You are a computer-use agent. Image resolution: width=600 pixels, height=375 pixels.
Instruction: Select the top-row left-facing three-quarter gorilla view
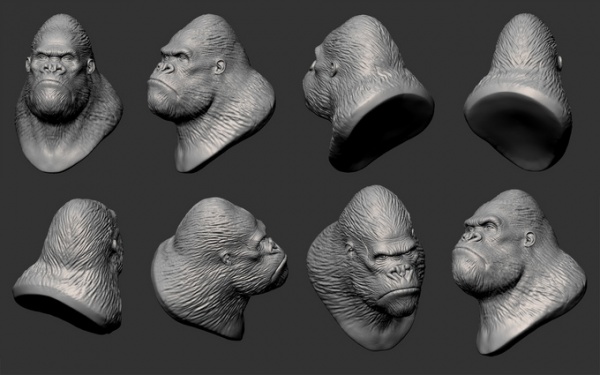coord(210,93)
